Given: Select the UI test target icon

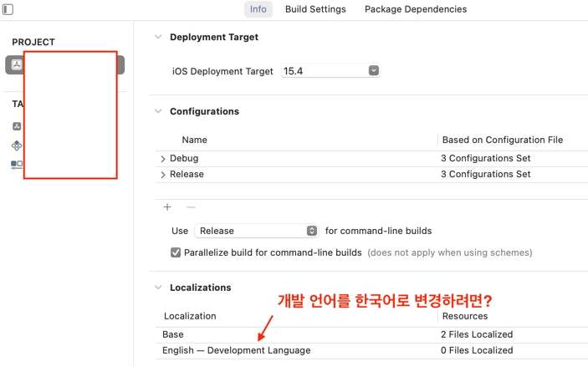Looking at the screenshot, I should (17, 165).
